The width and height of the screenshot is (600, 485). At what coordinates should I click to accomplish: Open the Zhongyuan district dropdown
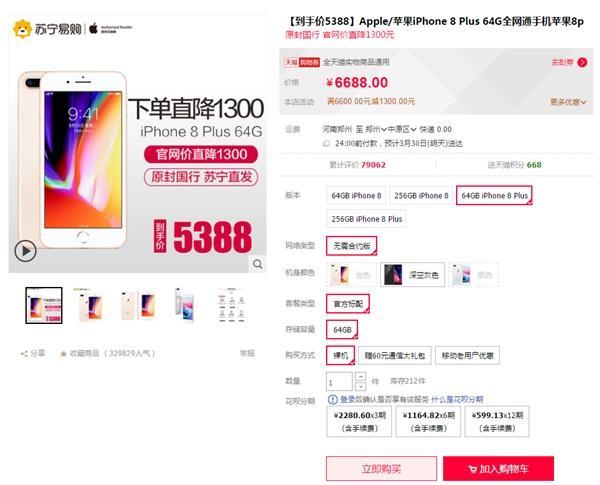(x=402, y=129)
